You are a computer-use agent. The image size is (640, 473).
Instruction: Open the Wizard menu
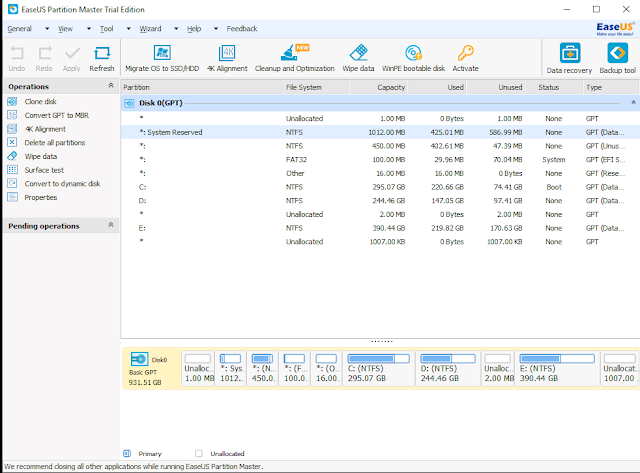click(x=150, y=29)
